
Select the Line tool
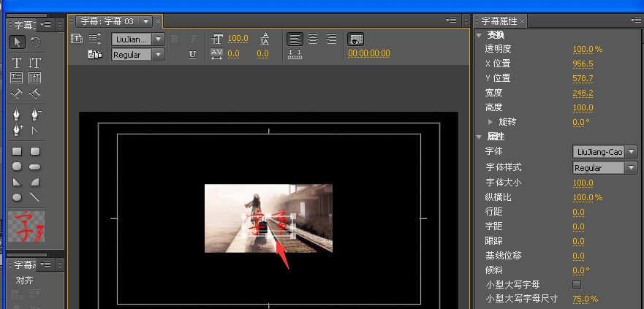(x=34, y=197)
